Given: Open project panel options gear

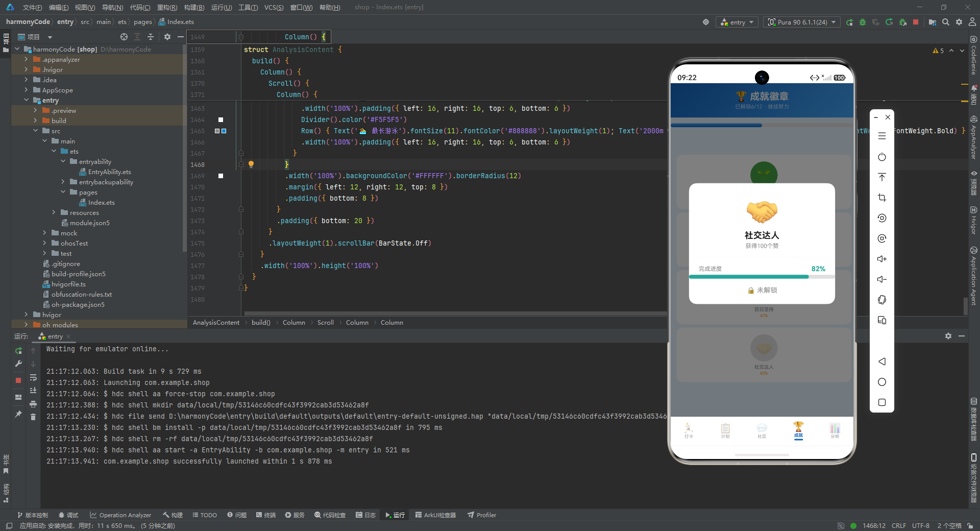Looking at the screenshot, I should [x=167, y=37].
